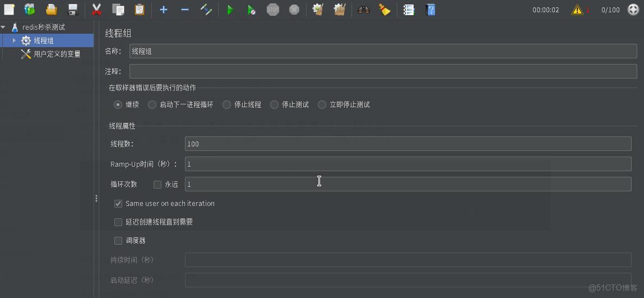The height and width of the screenshot is (298, 644).
Task: Click the Toggle enable/disable icon
Action: (206, 10)
